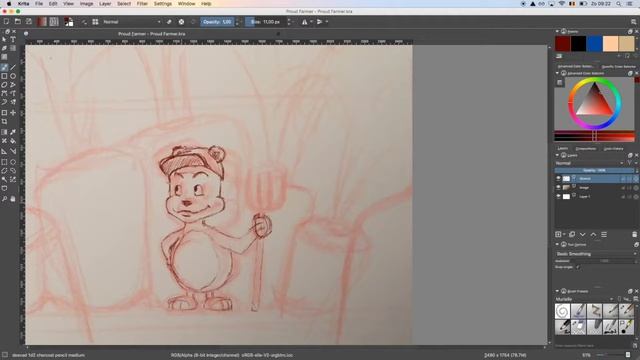Select the Measure tool
This screenshot has width=640, height=360.
[13, 151]
